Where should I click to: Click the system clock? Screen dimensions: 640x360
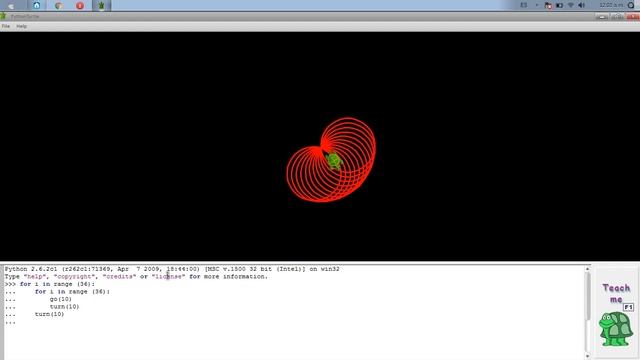[x=611, y=5]
